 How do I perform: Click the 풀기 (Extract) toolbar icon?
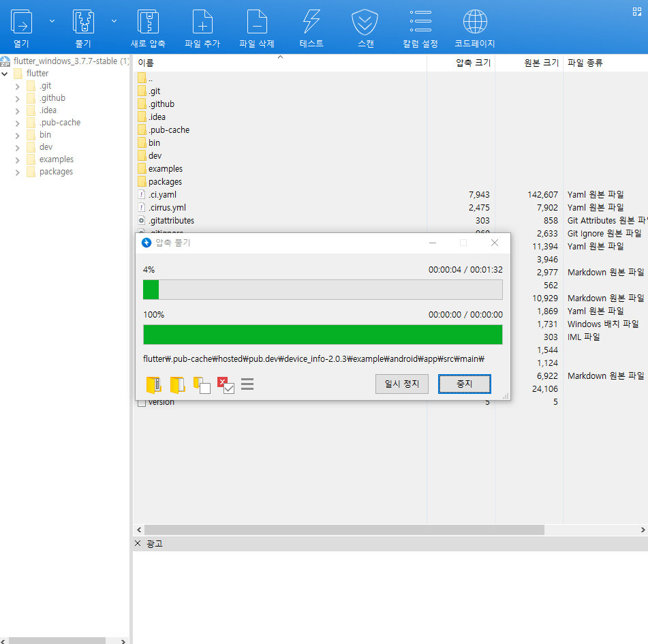(83, 22)
